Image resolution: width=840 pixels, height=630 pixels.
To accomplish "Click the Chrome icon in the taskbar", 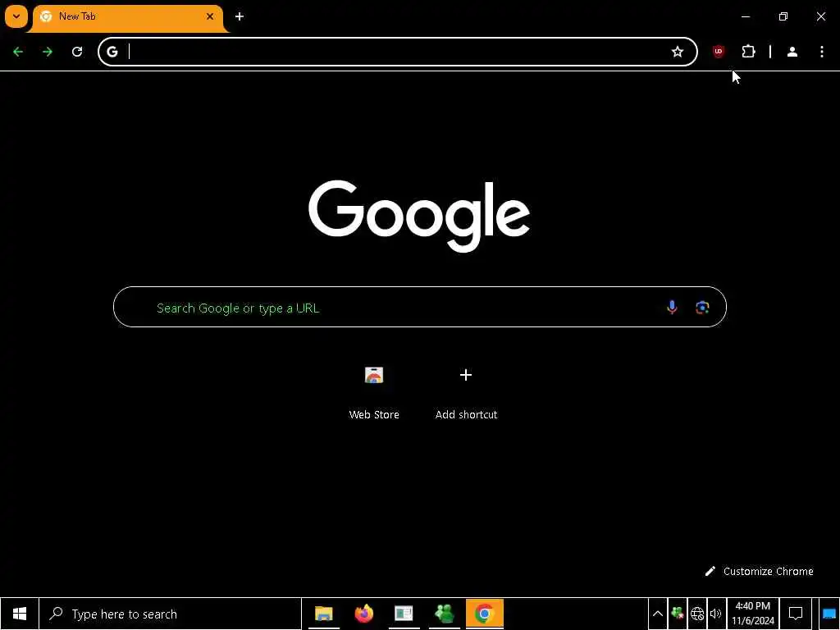I will click(484, 614).
